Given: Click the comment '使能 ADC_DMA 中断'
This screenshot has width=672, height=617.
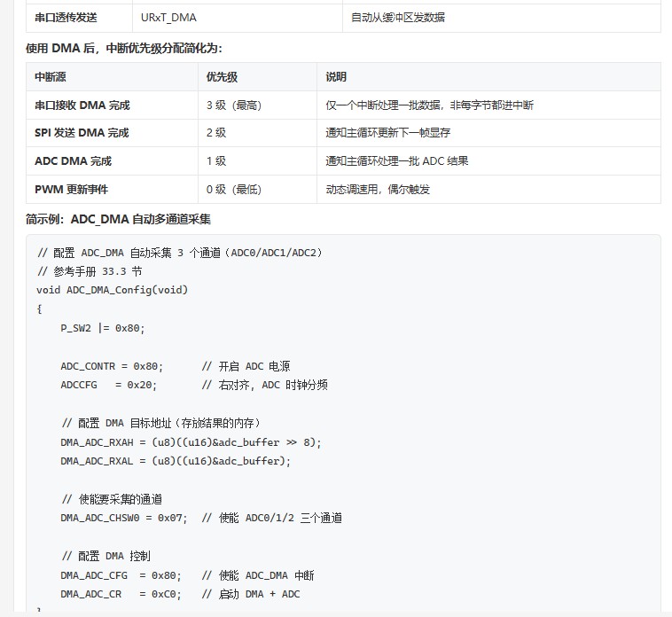Looking at the screenshot, I should tap(258, 575).
